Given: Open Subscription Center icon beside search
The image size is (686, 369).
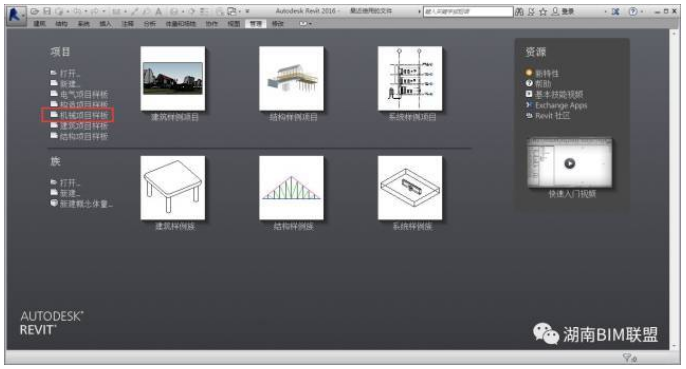Looking at the screenshot, I should [531, 12].
